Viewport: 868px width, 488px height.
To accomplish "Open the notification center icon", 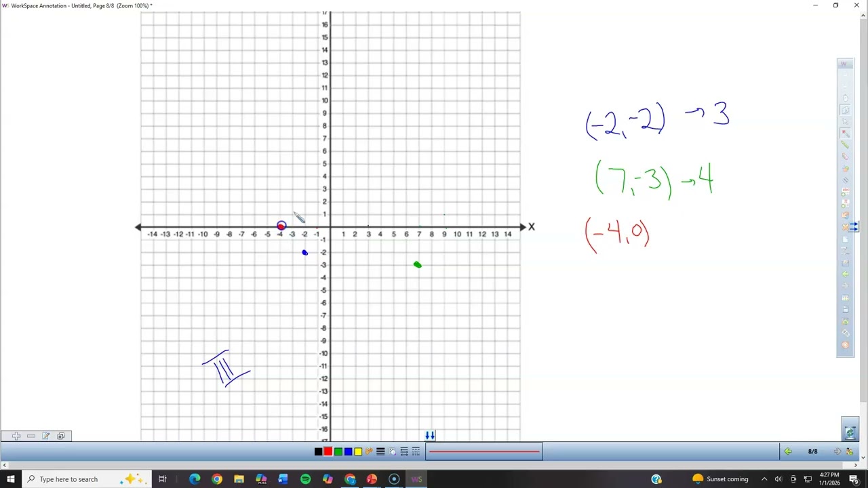I will point(854,479).
